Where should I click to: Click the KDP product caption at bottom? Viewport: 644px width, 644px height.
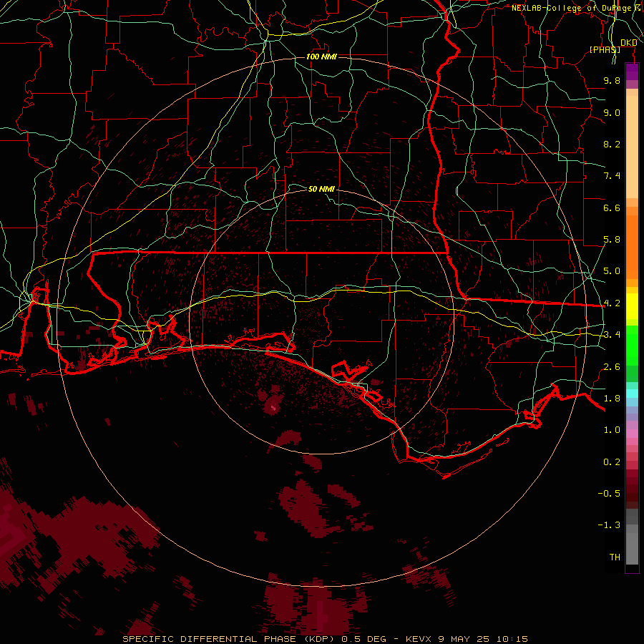coord(325,639)
